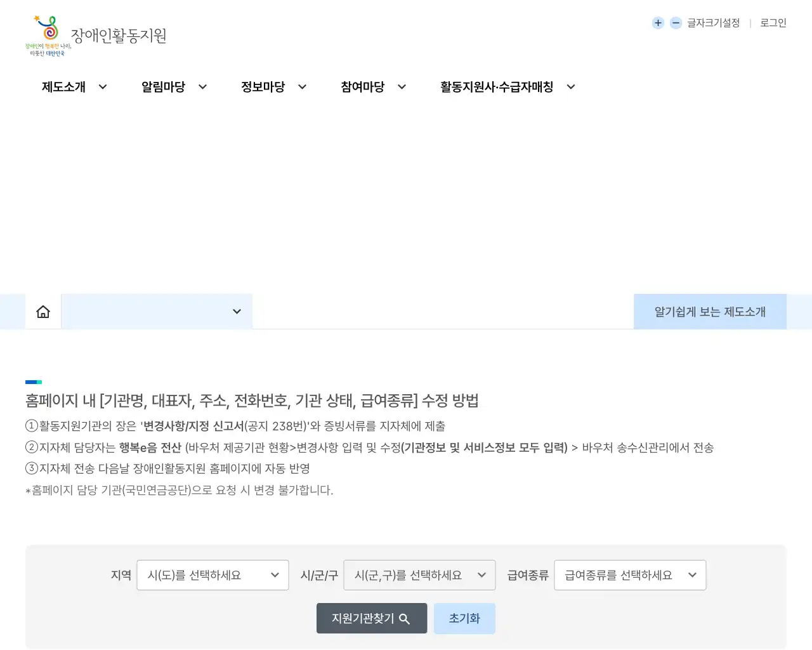Expand the 참여마당 menu arrow
Image resolution: width=812 pixels, height=650 pixels.
[x=402, y=87]
